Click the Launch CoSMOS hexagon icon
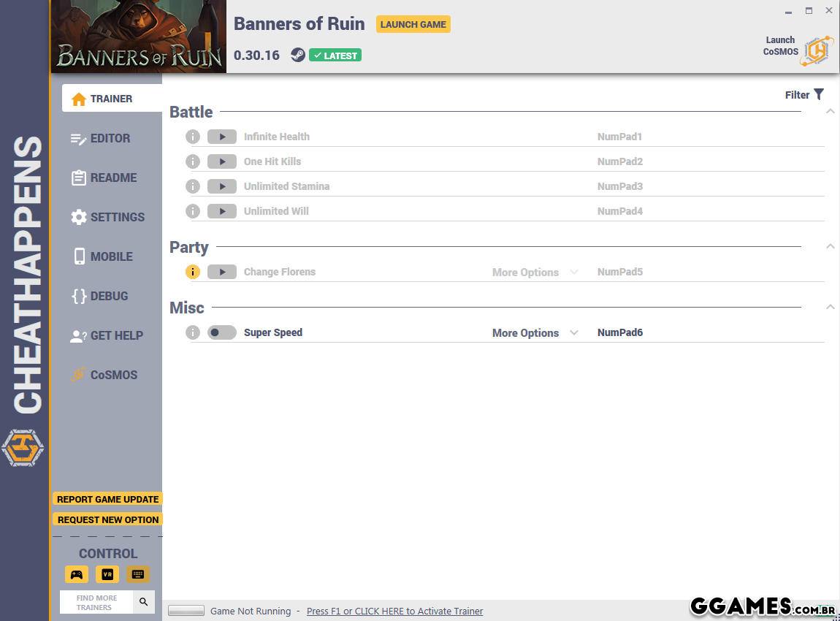 817,50
